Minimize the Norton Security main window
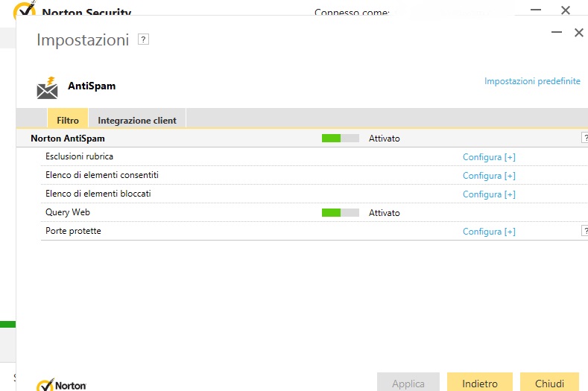588x391 pixels. click(x=536, y=10)
